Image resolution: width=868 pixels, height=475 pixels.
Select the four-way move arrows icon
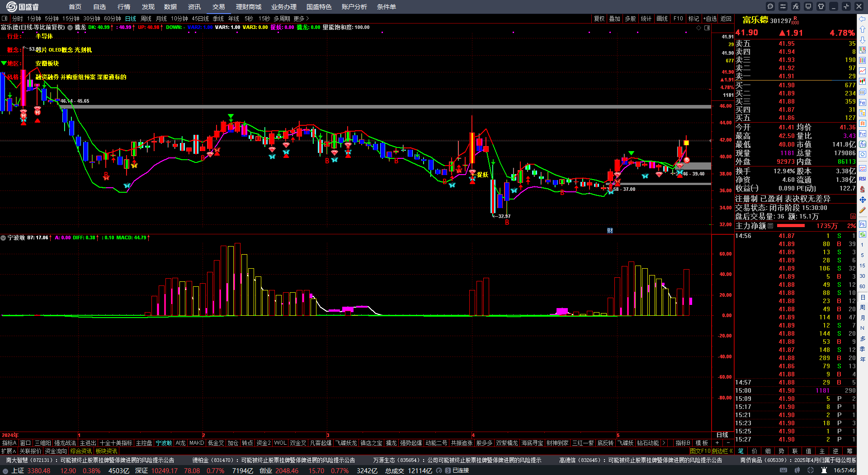(x=863, y=199)
